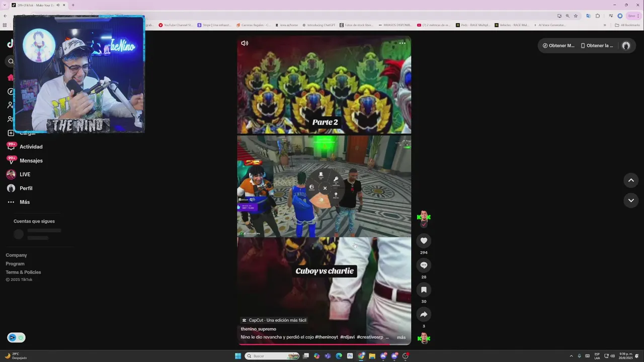
Task: Open the video's three-dot options menu
Action: pos(402,43)
